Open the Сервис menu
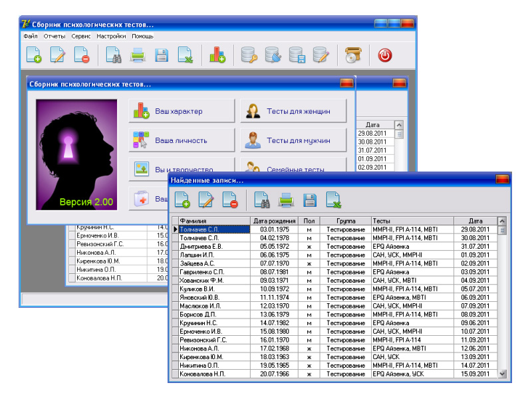Screen dimensions: 532x399 (81, 36)
